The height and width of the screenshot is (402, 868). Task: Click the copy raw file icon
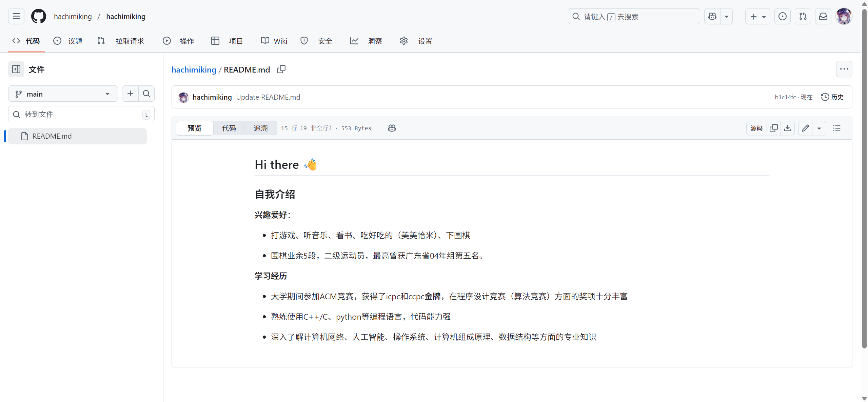[774, 128]
